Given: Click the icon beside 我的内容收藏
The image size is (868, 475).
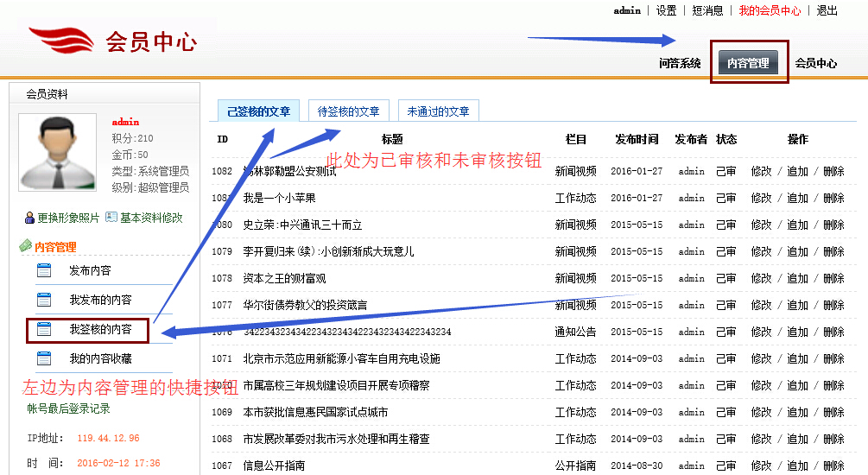Looking at the screenshot, I should (44, 358).
